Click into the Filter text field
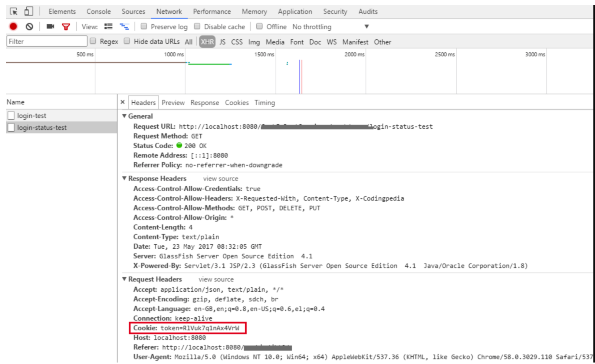This screenshot has height=364, width=595. click(x=47, y=41)
